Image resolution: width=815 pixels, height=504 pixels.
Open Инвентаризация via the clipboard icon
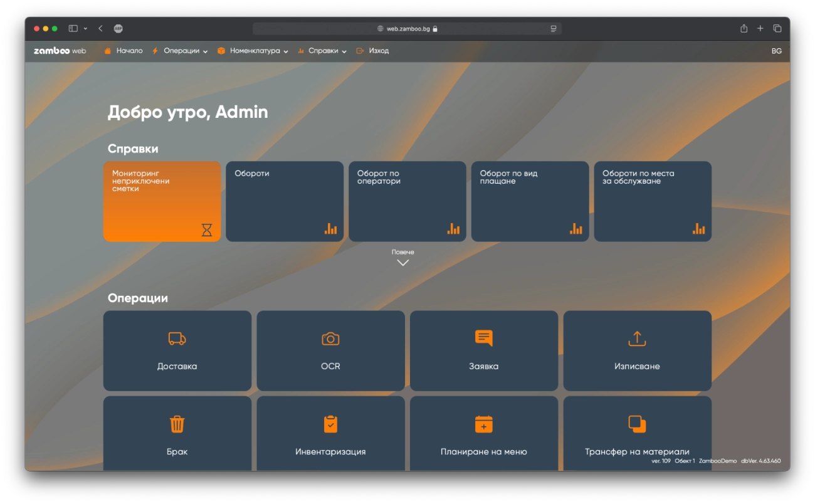330,424
